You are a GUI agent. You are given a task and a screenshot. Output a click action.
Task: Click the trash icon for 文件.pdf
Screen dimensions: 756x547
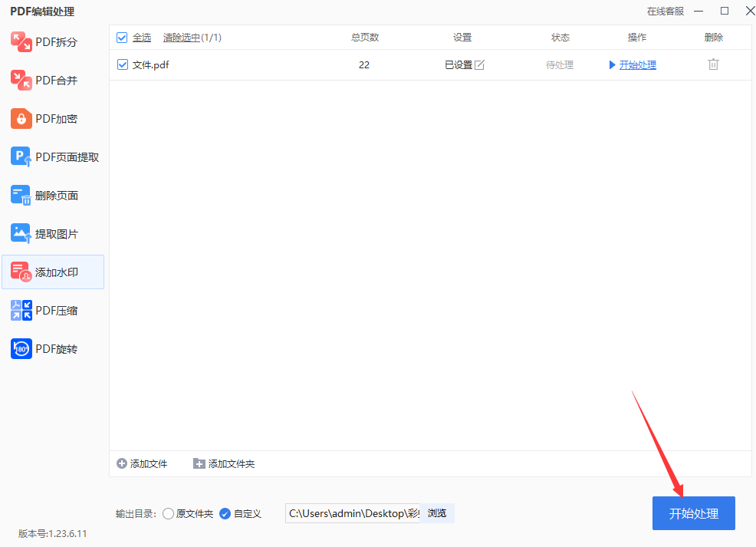coord(713,64)
